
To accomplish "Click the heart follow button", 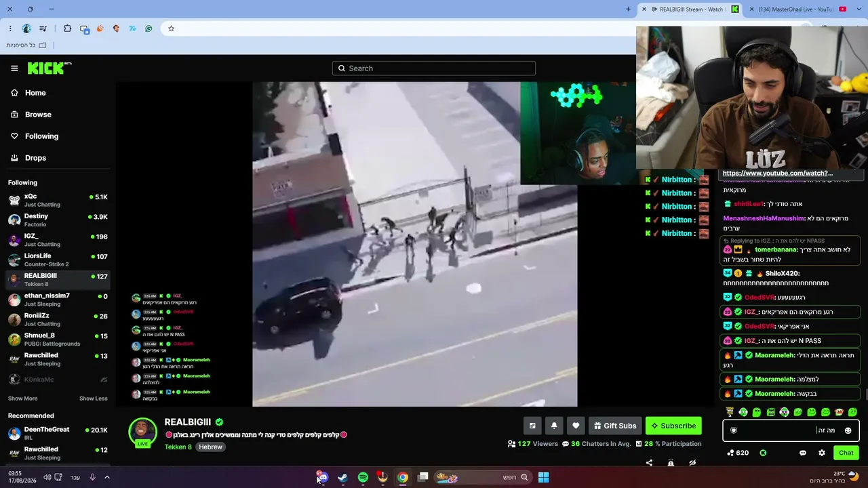I will [576, 426].
